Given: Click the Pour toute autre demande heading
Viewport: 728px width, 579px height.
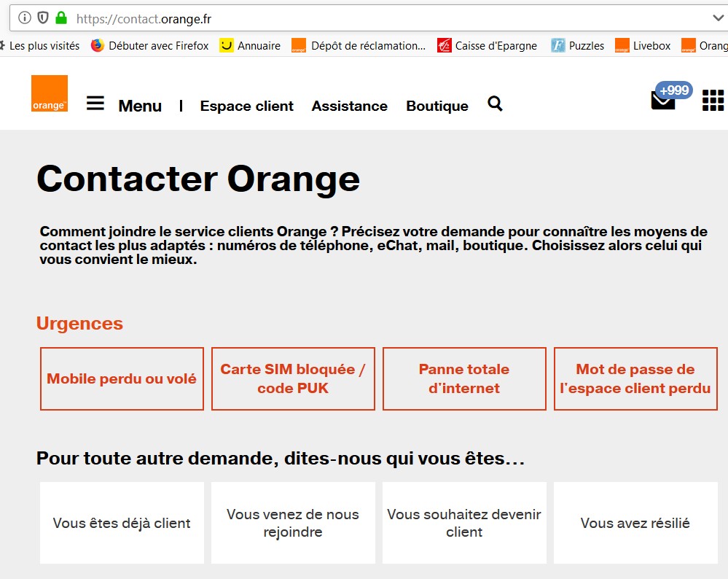Looking at the screenshot, I should [x=281, y=458].
